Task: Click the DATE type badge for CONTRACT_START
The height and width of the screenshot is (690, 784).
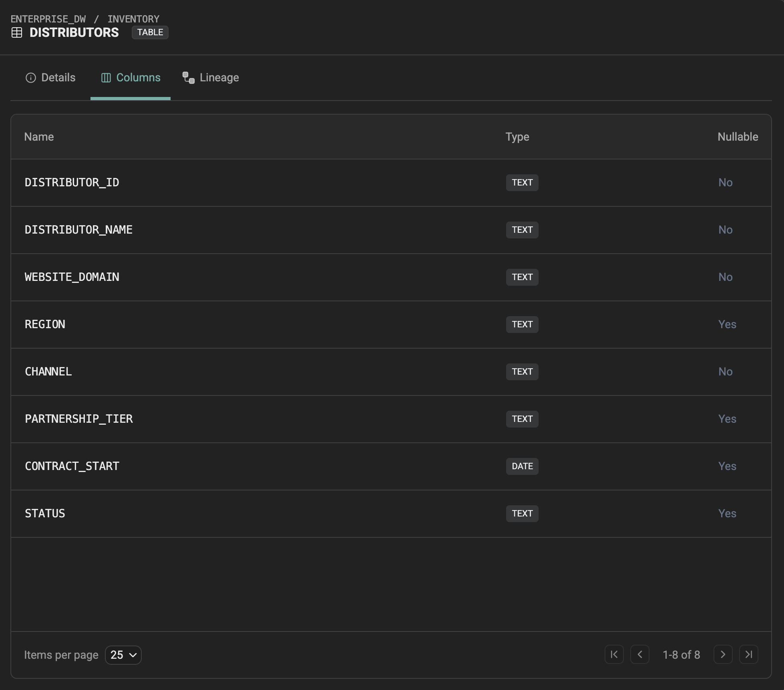Action: pos(522,466)
